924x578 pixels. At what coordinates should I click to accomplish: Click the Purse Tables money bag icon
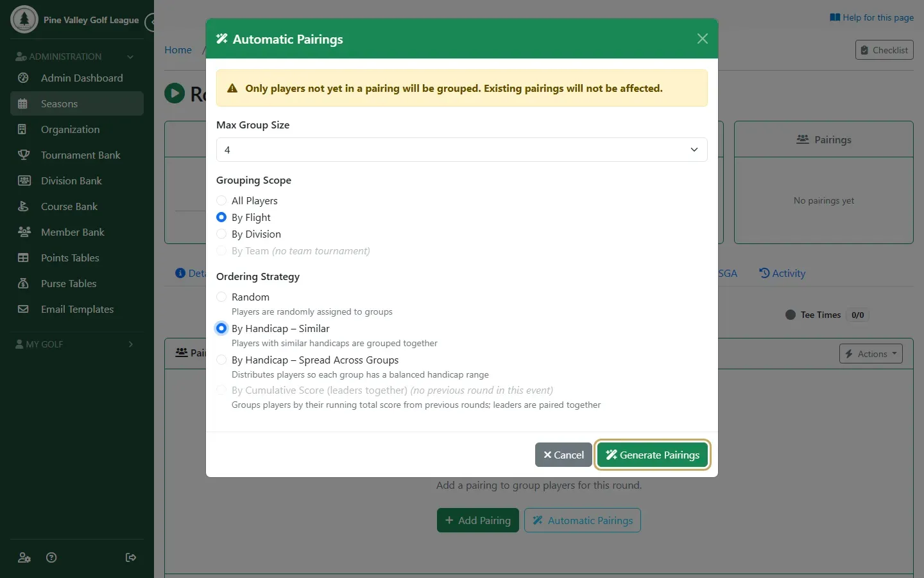coord(23,283)
